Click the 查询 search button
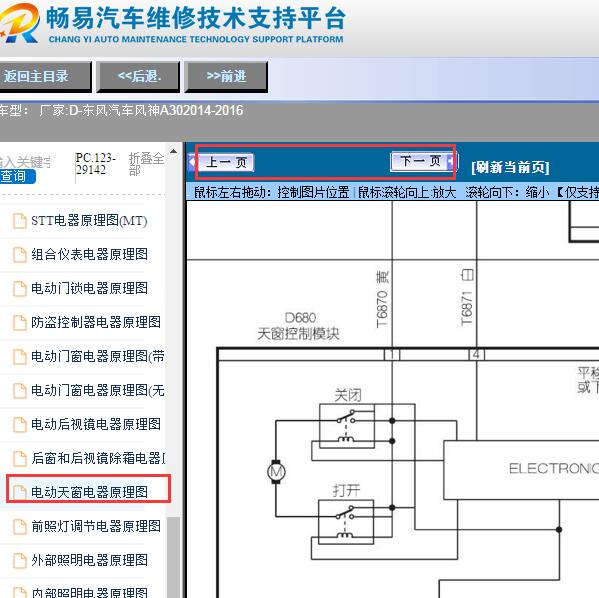 pyautogui.click(x=17, y=177)
